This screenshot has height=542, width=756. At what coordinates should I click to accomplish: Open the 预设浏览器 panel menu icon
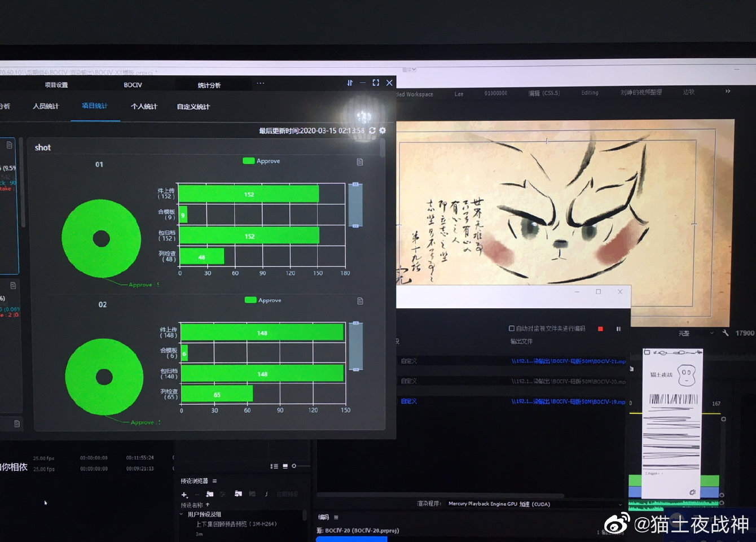[215, 481]
